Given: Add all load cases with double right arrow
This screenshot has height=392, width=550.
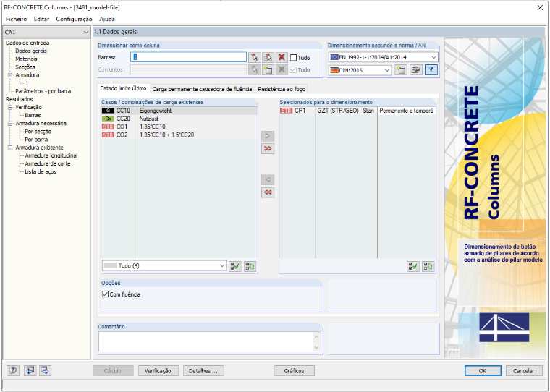Looking at the screenshot, I should [x=268, y=149].
